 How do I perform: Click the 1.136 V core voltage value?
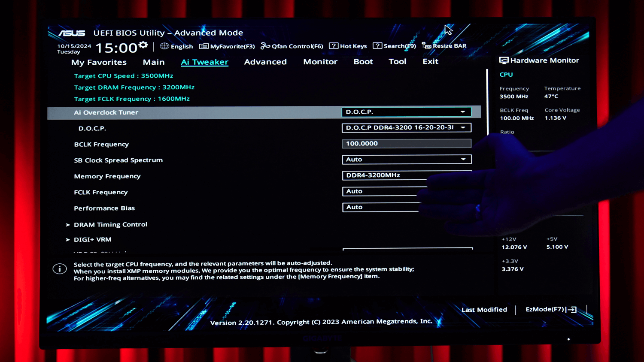[x=556, y=118]
